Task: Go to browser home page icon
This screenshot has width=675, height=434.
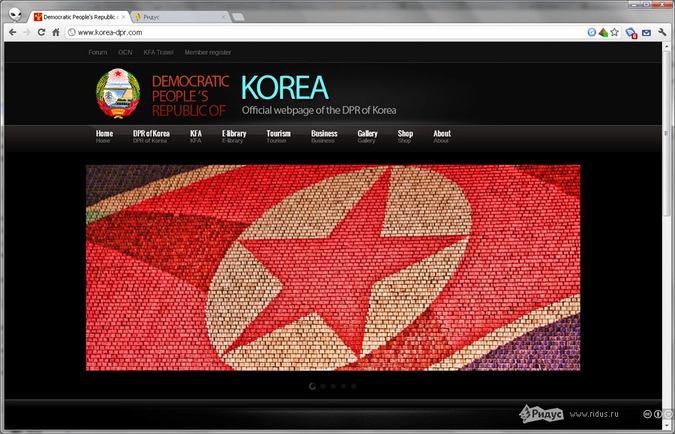Action: click(x=56, y=32)
